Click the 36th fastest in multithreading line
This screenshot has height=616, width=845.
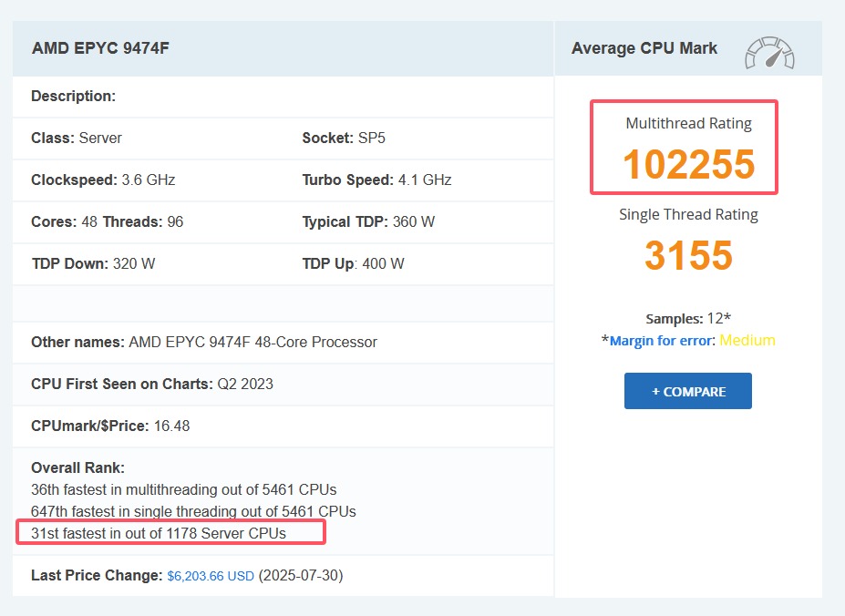point(183,490)
